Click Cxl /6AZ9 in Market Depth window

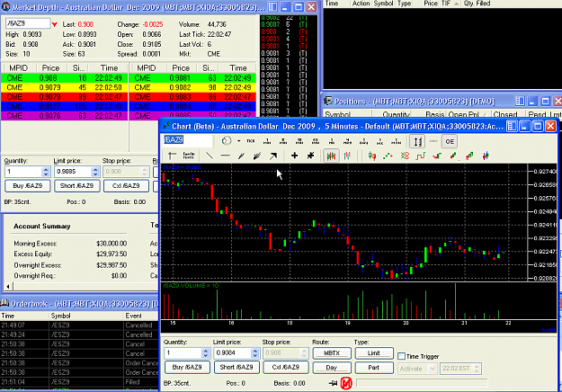click(126, 186)
